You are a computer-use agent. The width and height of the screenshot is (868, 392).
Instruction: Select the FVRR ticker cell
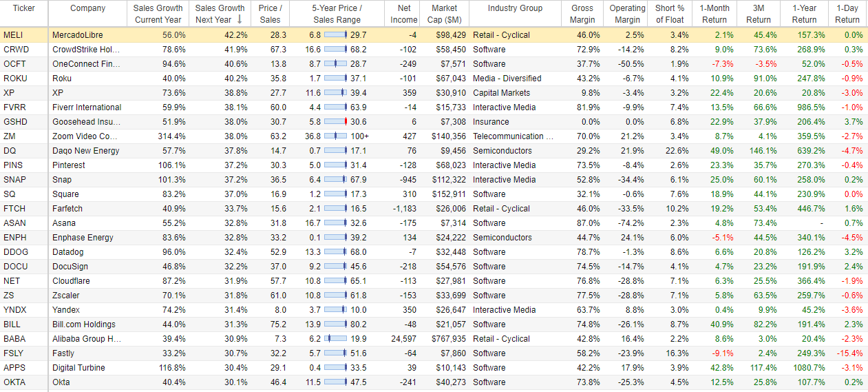pyautogui.click(x=14, y=107)
